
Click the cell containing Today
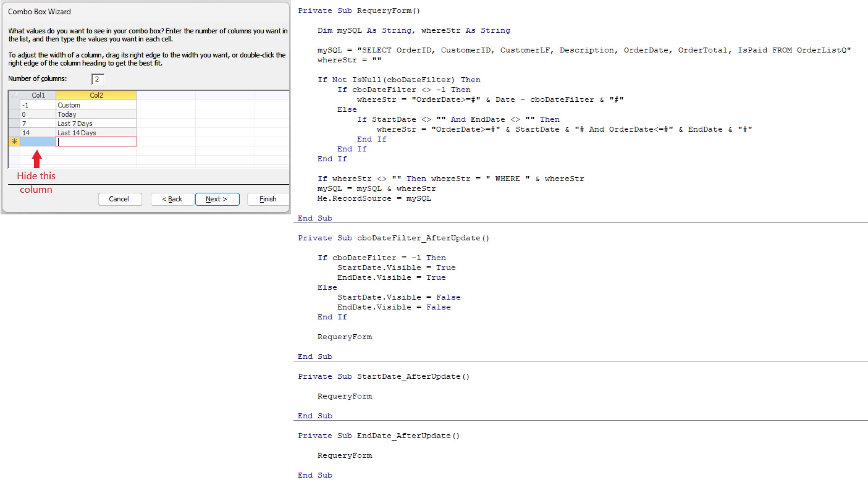click(96, 114)
